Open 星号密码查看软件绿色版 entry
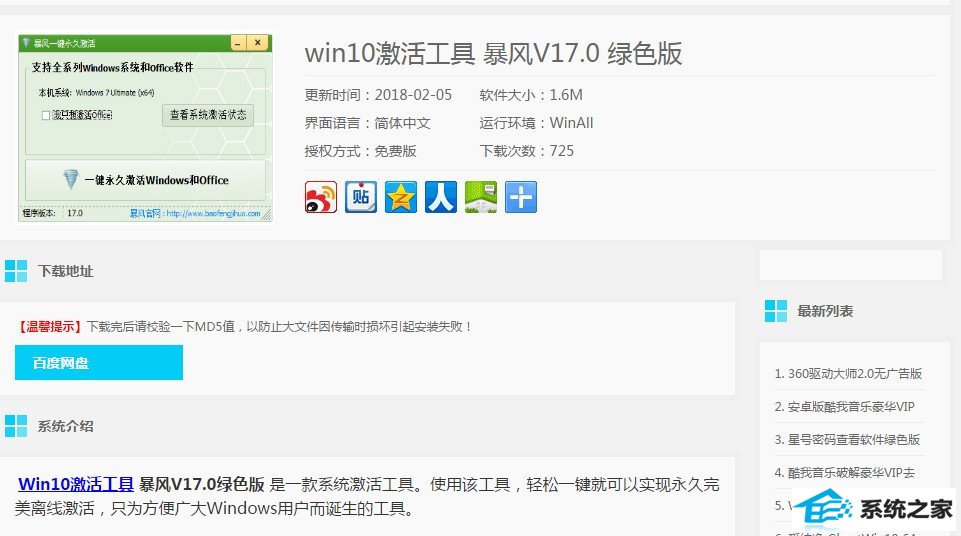Screen dimensions: 961x536 point(847,440)
